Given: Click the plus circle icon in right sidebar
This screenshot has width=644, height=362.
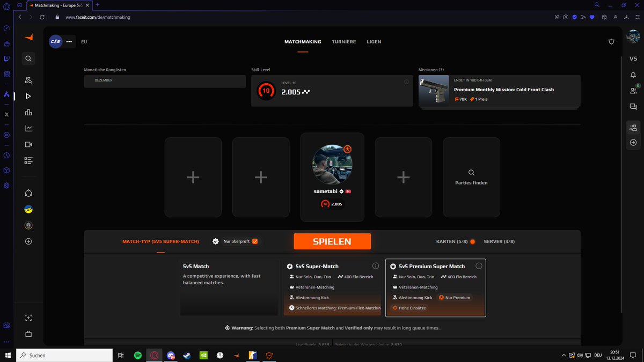Looking at the screenshot, I should 633,143.
